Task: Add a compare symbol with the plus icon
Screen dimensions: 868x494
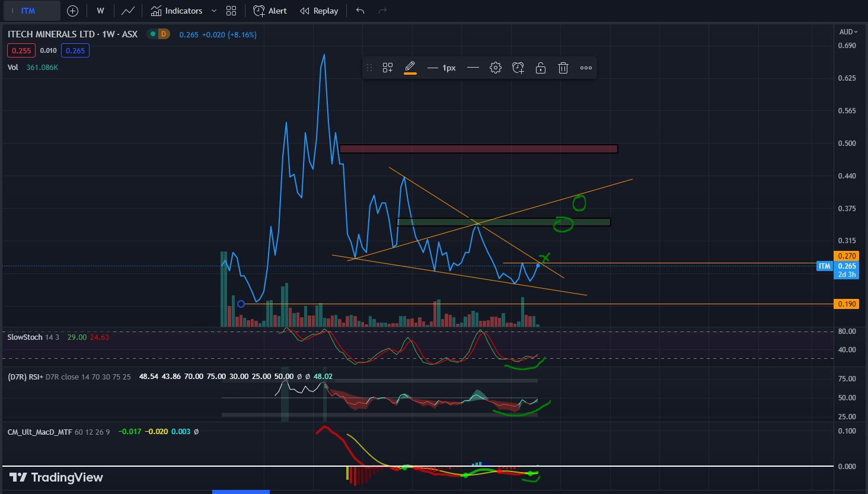Action: click(72, 11)
